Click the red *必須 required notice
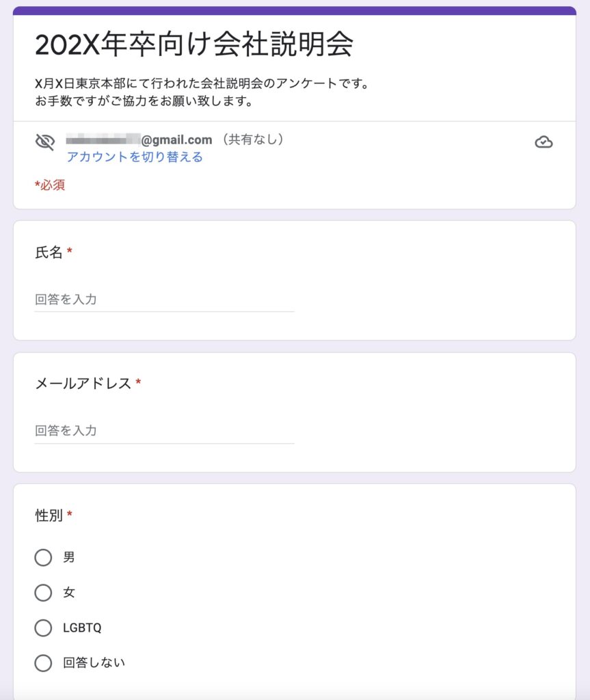This screenshot has width=590, height=700. pos(50,185)
